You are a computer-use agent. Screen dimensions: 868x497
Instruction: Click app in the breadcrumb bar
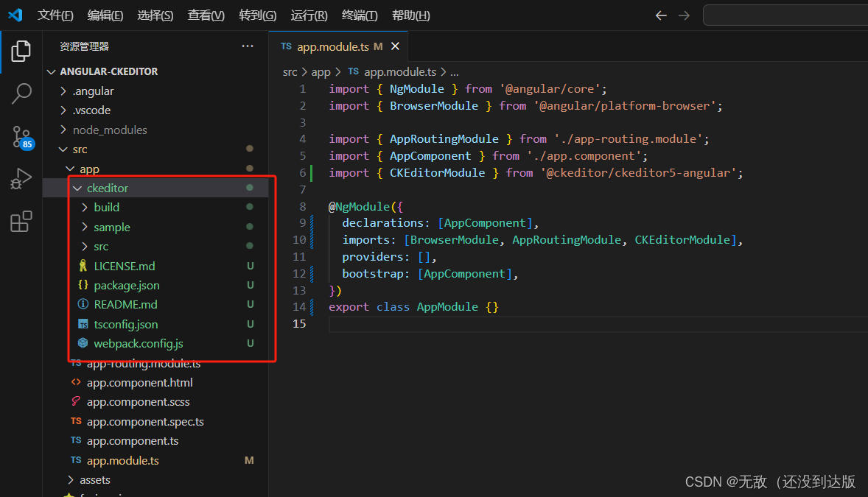321,71
